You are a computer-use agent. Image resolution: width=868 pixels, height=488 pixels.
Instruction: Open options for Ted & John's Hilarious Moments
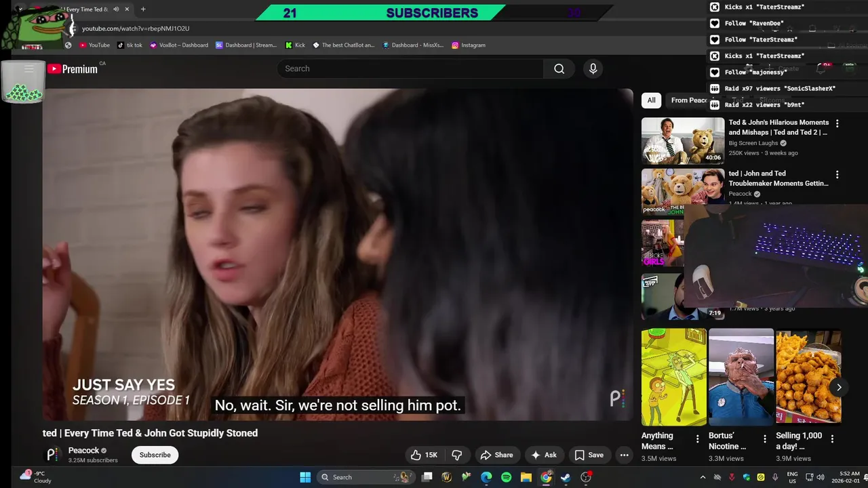(837, 123)
